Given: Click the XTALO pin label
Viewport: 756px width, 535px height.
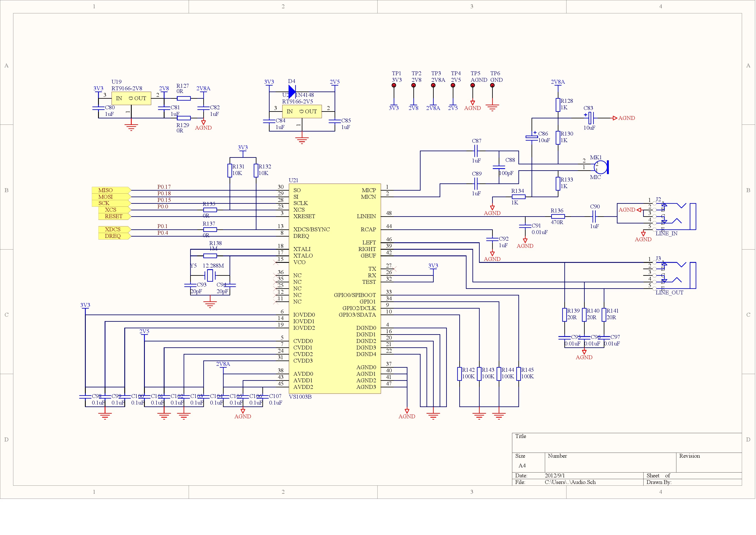Looking at the screenshot, I should 303,256.
